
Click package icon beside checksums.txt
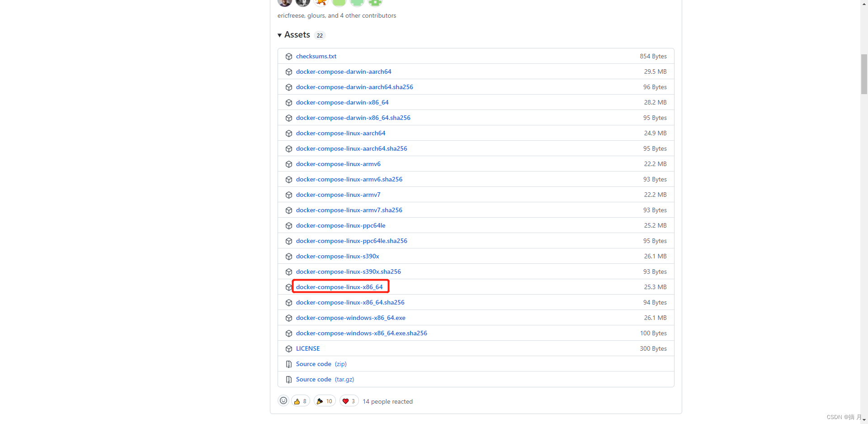(x=289, y=57)
